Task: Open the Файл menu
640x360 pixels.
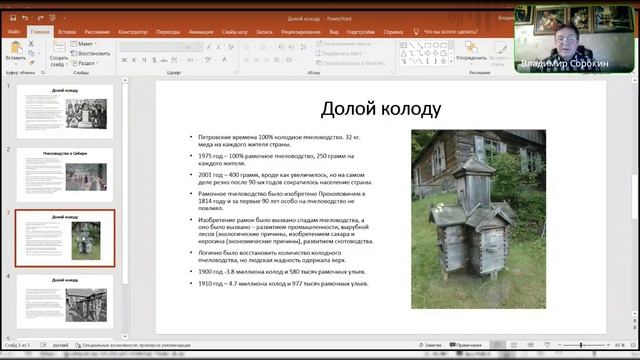Action: pyautogui.click(x=14, y=32)
